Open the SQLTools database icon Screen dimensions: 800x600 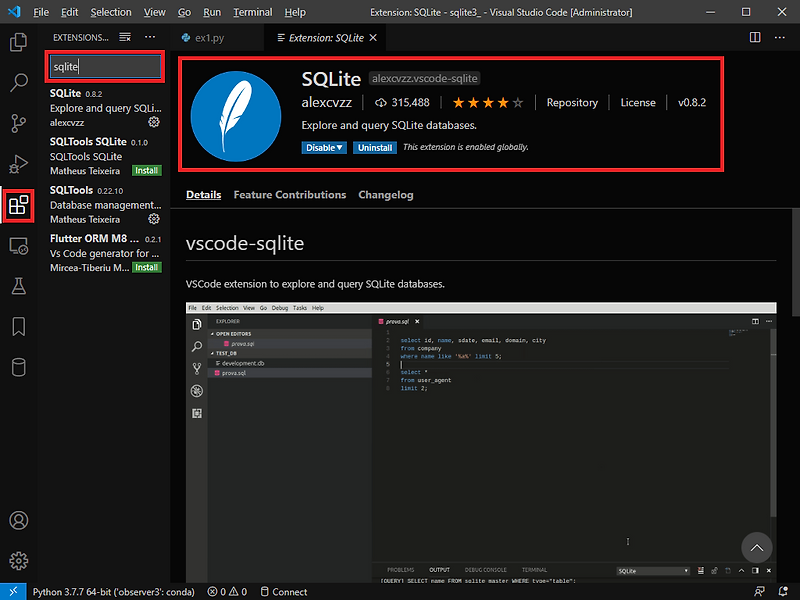point(18,367)
